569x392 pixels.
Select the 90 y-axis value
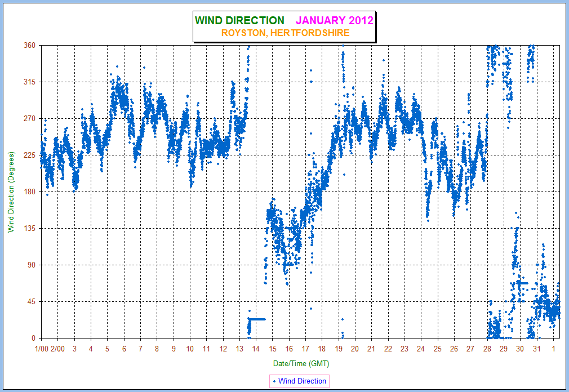32,265
